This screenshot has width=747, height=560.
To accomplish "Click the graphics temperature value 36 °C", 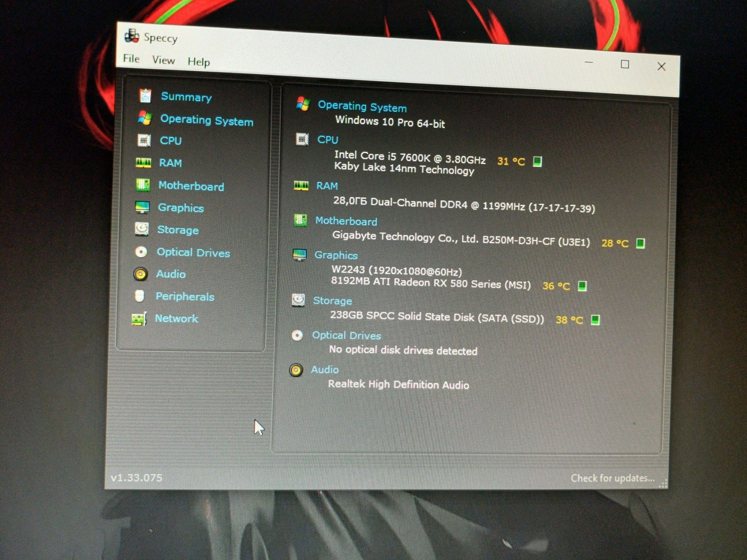I will 556,286.
